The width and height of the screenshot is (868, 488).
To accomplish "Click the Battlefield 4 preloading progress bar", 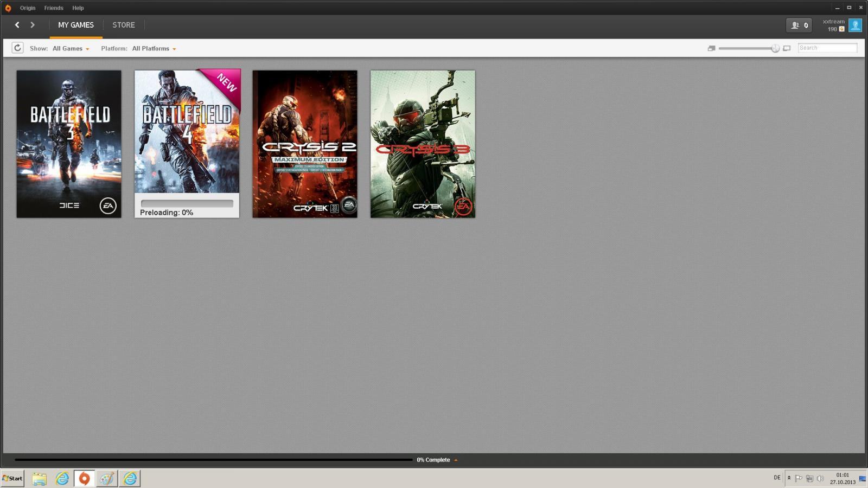I will [187, 203].
